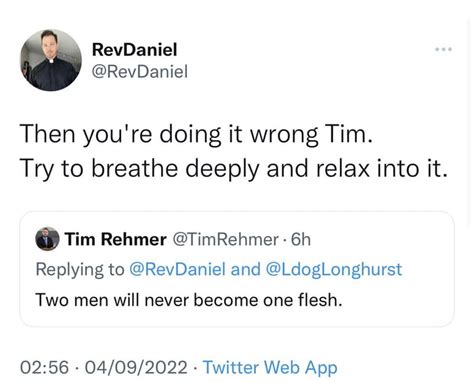Screen dimensions: 474x382
Task: Click the 04/09/2022 tweet date
Action: point(136,367)
